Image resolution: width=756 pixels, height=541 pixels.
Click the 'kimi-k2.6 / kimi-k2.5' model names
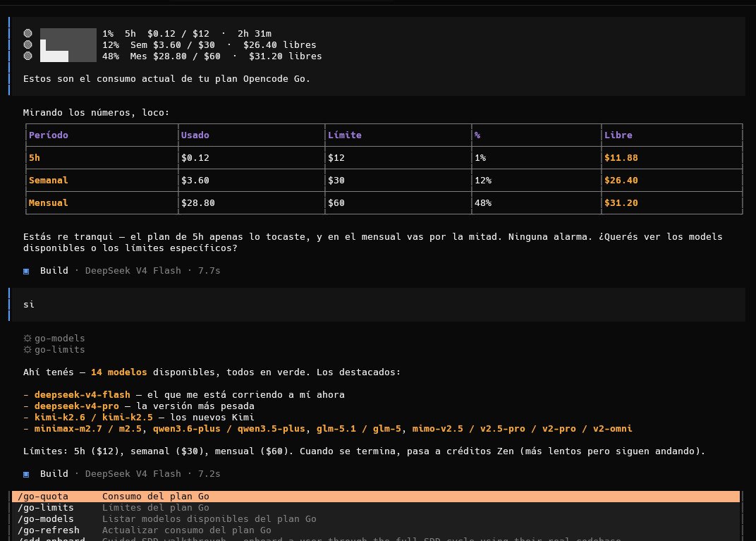(93, 417)
